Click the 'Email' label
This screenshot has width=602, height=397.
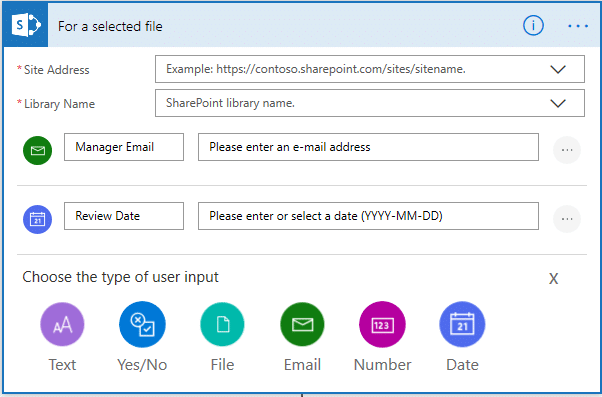pos(302,365)
